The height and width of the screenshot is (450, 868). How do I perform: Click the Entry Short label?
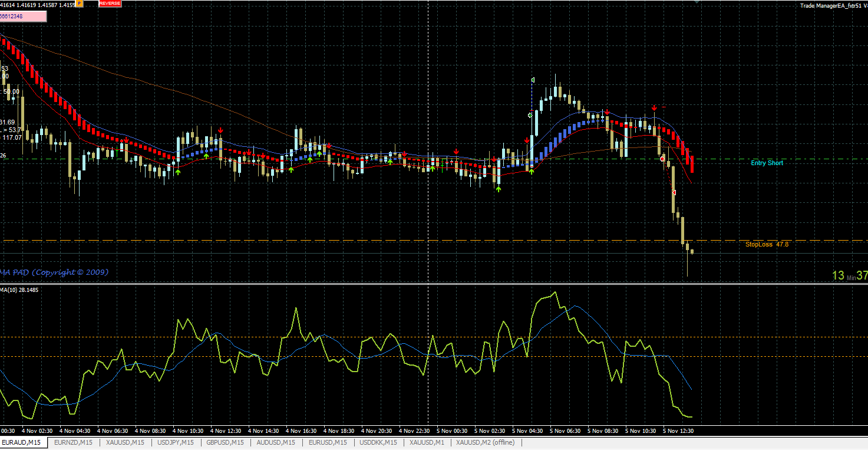click(767, 163)
